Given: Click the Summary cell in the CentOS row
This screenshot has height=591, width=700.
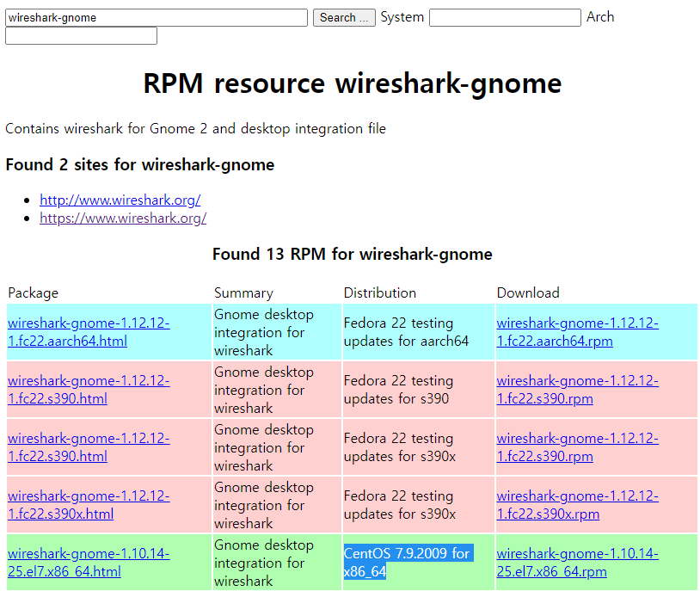Looking at the screenshot, I should (x=277, y=563).
